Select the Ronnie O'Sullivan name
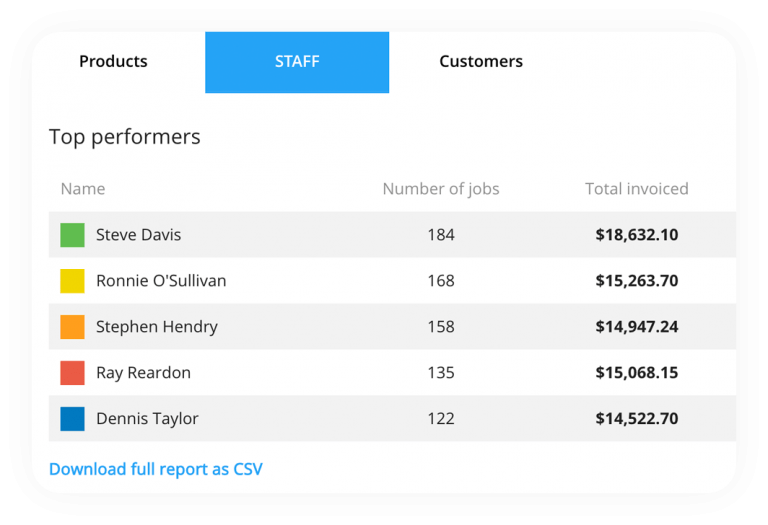Screen dimensions: 768x525 tap(161, 281)
